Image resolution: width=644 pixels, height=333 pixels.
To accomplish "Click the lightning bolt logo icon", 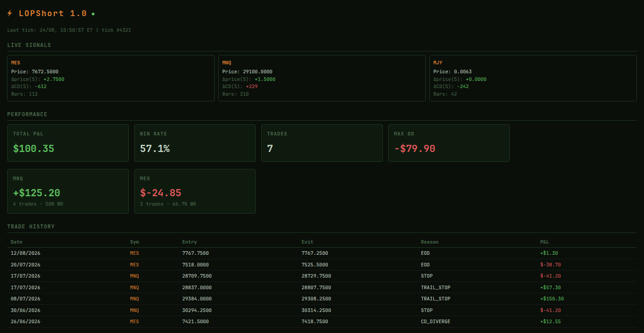I will (x=10, y=14).
